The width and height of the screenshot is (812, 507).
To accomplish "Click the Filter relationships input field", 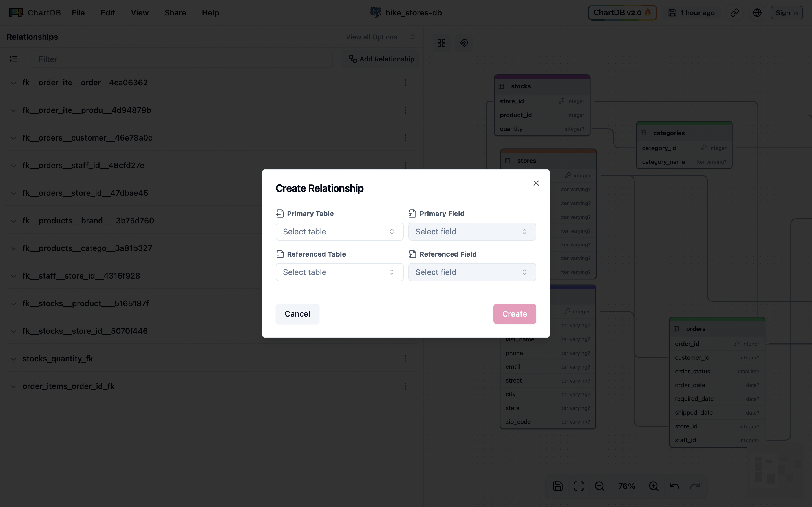I will click(182, 59).
